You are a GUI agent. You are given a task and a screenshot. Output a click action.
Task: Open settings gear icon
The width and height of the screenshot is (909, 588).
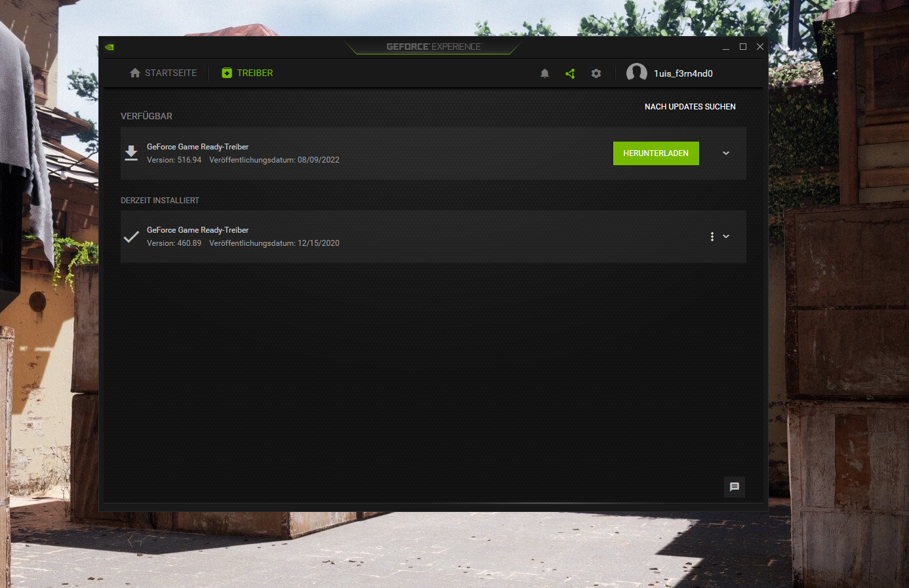596,73
